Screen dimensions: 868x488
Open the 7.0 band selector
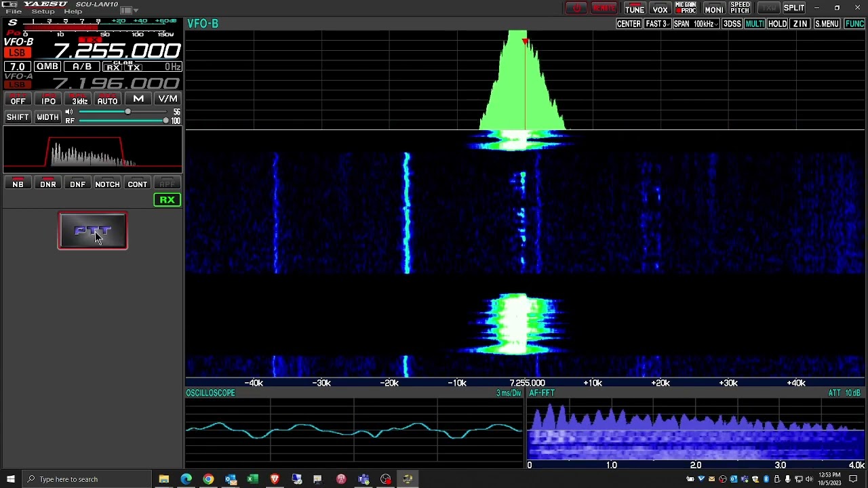click(x=17, y=66)
